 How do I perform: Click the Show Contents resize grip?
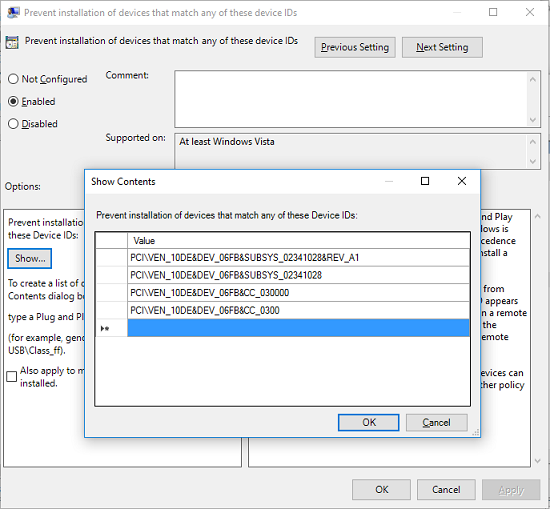(476, 433)
